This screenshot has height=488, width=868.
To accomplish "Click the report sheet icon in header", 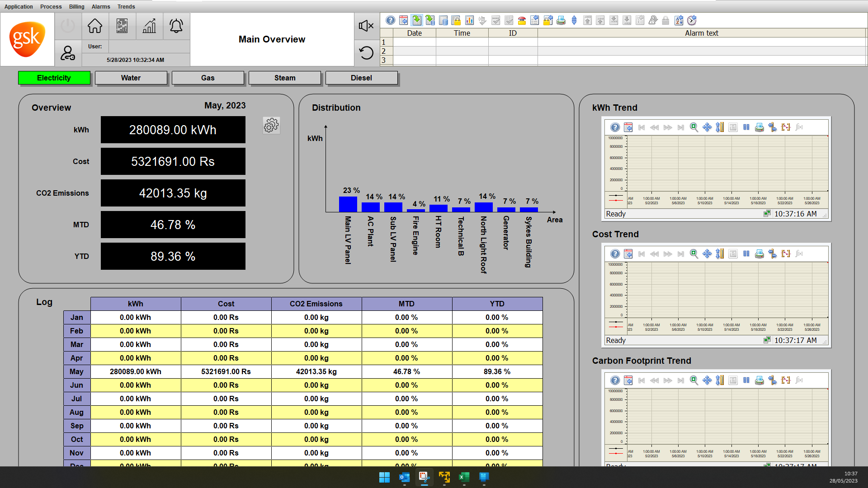I will (x=122, y=26).
